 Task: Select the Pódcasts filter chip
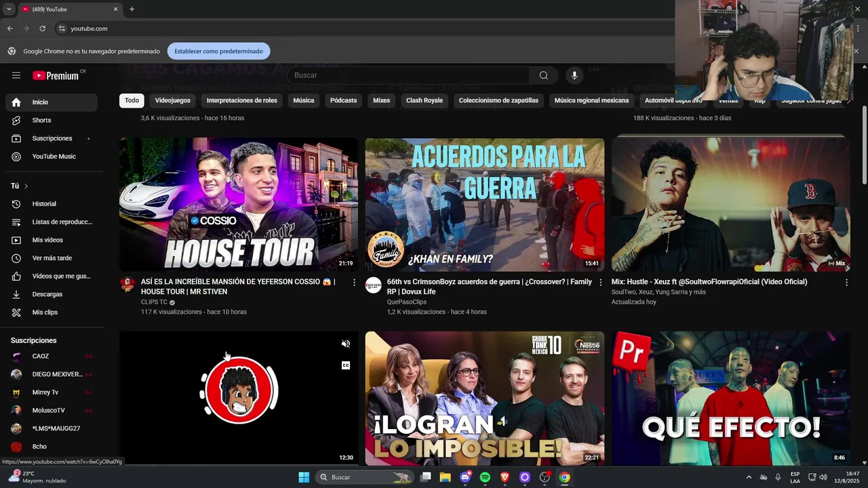click(343, 100)
